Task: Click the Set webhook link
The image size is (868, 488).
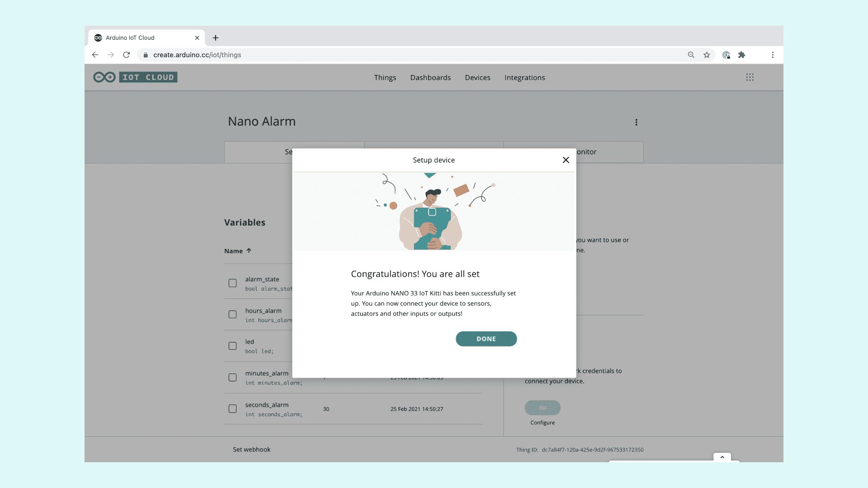Action: tap(251, 450)
